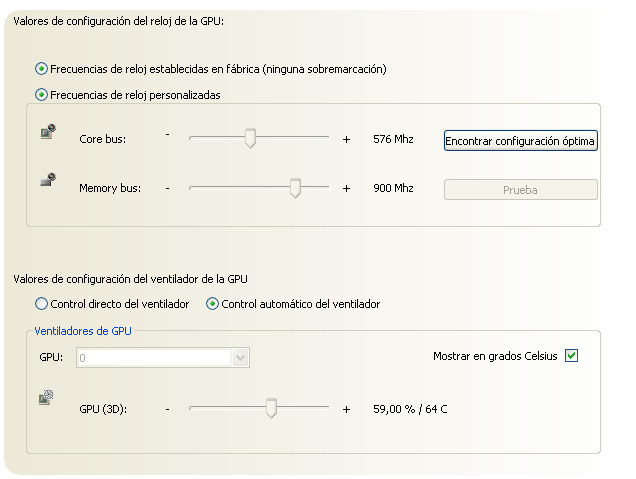Select factory-set clock frequencies option
Viewport: 636px width, 479px height.
pos(41,69)
